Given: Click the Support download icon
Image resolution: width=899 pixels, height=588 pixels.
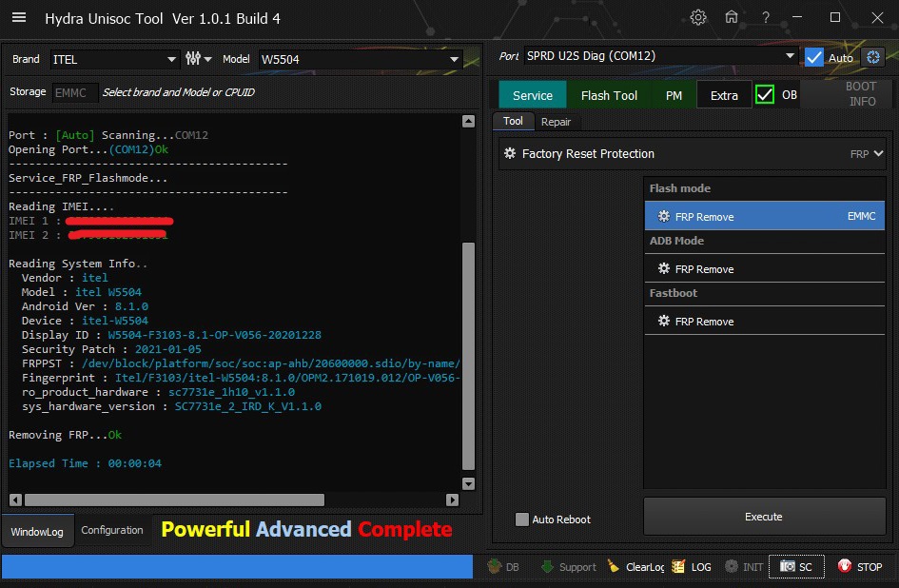Looking at the screenshot, I should click(568, 567).
